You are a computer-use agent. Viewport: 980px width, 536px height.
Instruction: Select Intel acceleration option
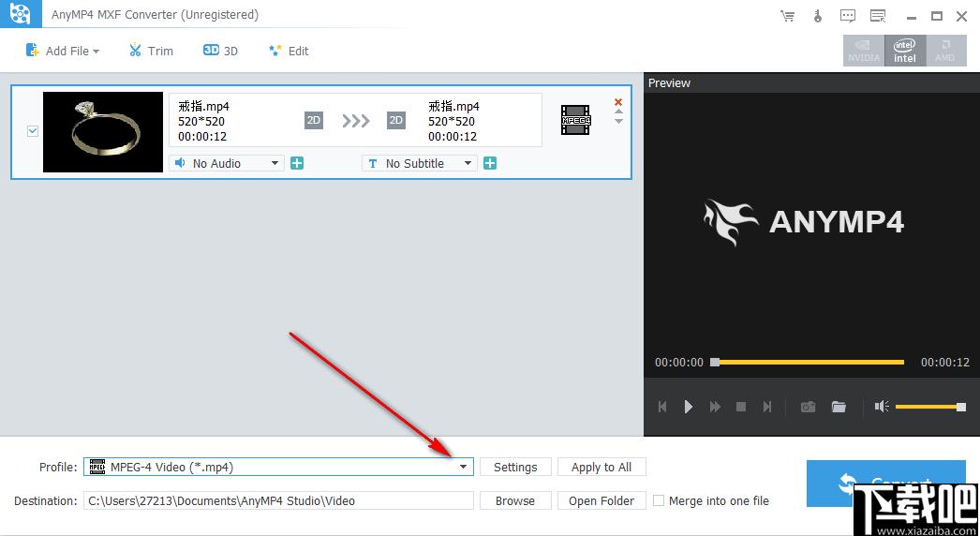(x=904, y=51)
